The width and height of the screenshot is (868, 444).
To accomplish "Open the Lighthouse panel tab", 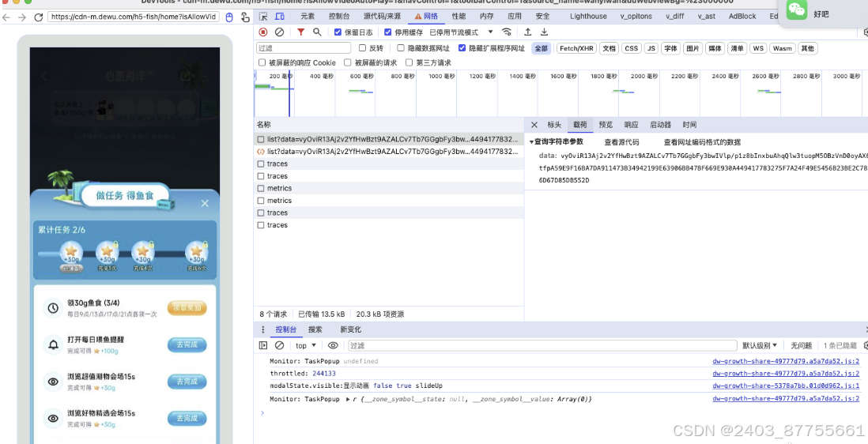I will pos(588,17).
